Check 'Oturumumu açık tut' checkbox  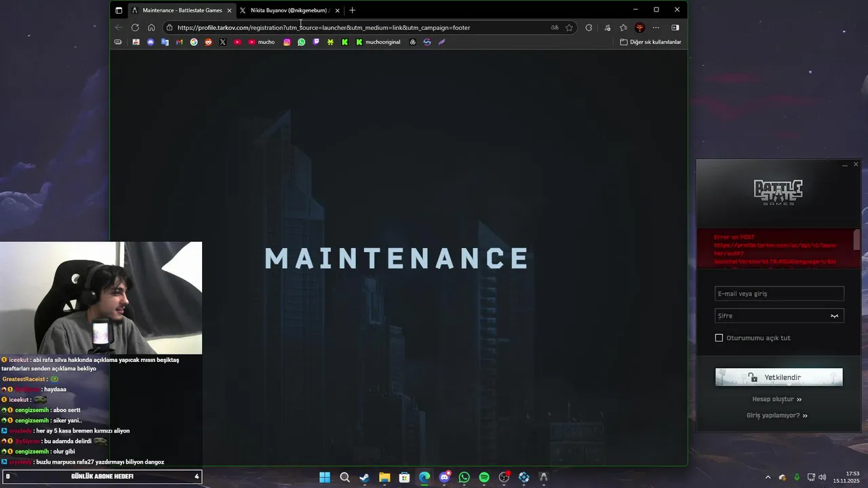tap(719, 338)
